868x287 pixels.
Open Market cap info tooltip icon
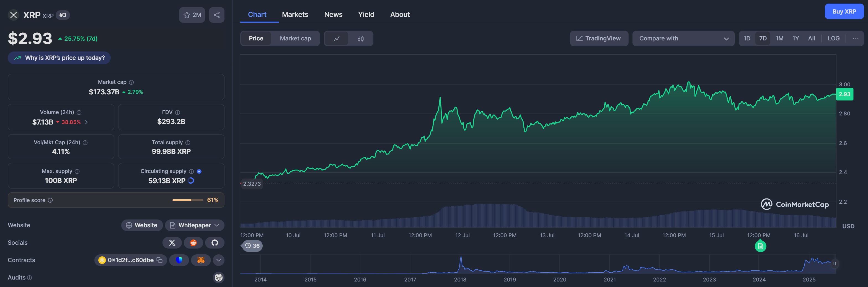coord(131,82)
